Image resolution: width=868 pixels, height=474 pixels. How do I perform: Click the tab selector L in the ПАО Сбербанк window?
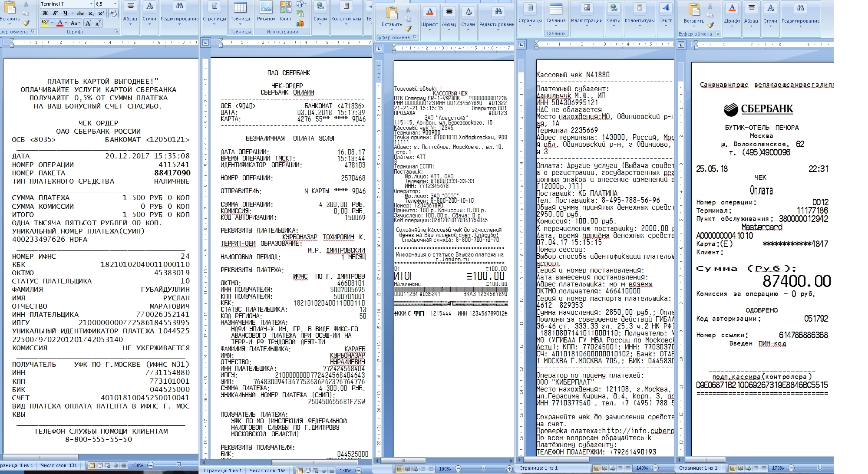(206, 43)
